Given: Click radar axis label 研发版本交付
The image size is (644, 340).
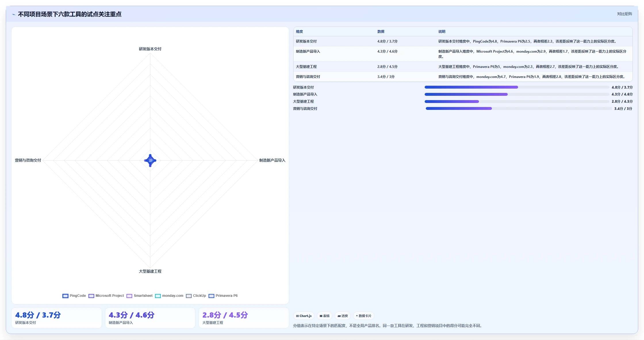Looking at the screenshot, I should pyautogui.click(x=150, y=49).
